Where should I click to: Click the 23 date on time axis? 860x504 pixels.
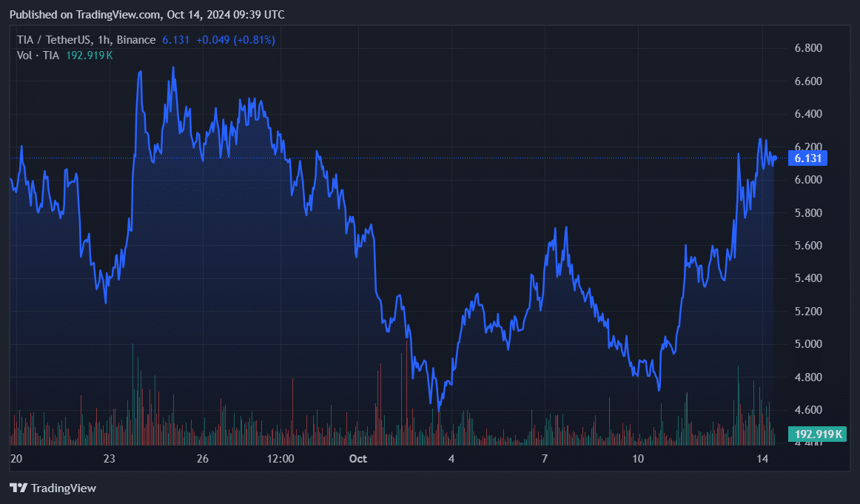tap(109, 459)
